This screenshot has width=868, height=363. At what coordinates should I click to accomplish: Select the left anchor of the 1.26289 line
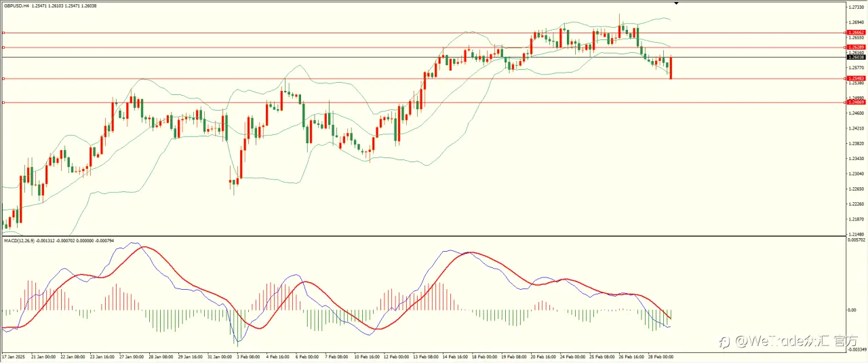[3, 47]
